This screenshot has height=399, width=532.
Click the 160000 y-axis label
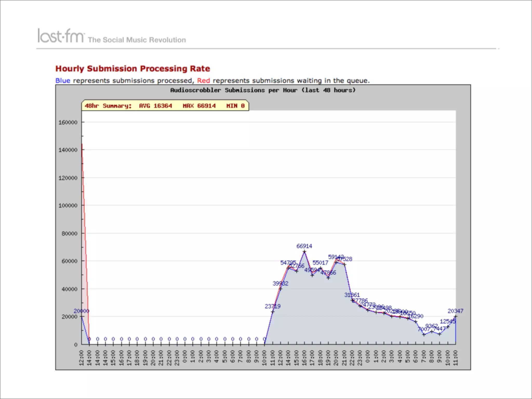click(68, 122)
